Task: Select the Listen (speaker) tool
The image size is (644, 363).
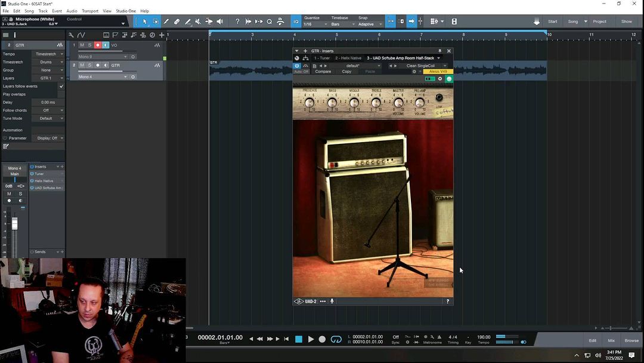Action: (x=219, y=21)
